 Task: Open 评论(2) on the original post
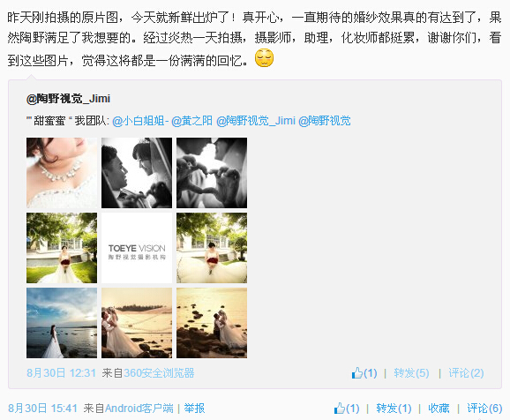coord(466,373)
